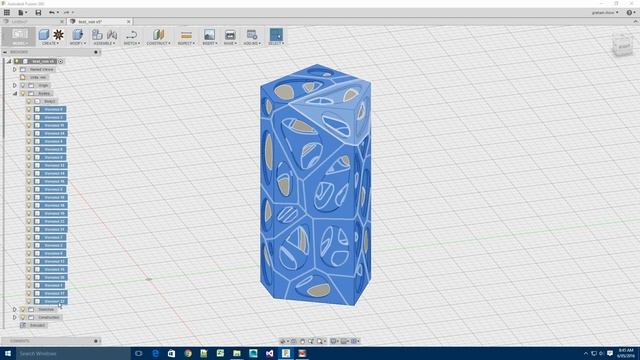Toggle the Construction folder lightbulb
This screenshot has width=640, height=360.
point(23,317)
